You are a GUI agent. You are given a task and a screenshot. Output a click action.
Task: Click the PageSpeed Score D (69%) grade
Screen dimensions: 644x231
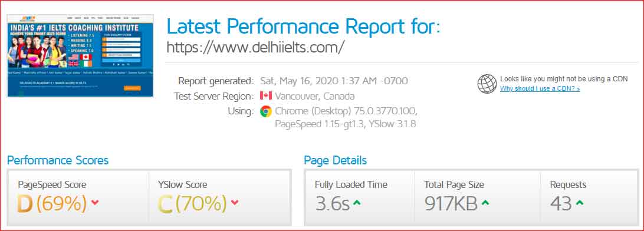[x=52, y=203]
